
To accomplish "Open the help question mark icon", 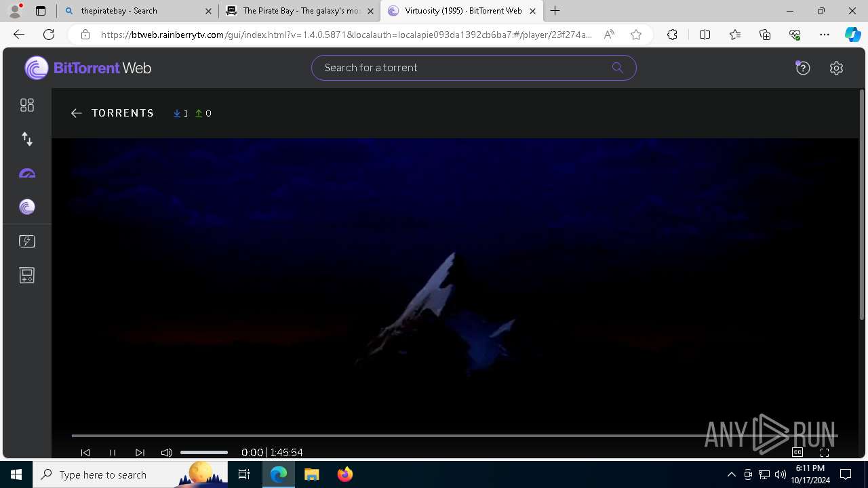I will pos(803,68).
